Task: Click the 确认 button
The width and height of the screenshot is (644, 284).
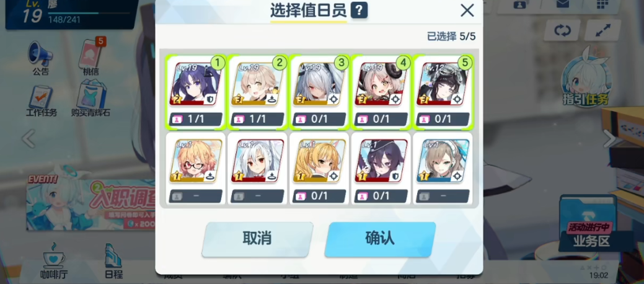Action: [380, 239]
